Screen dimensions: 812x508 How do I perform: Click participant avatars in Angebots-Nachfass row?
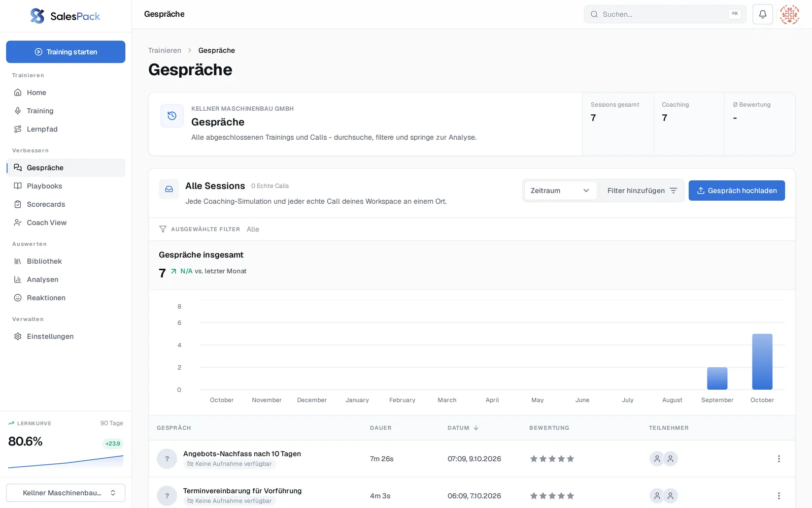[x=664, y=459]
